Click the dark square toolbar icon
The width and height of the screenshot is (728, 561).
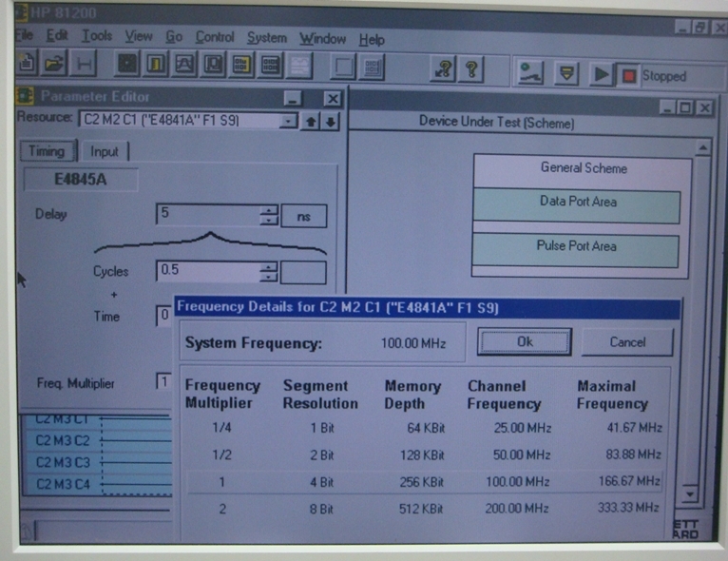click(x=126, y=64)
